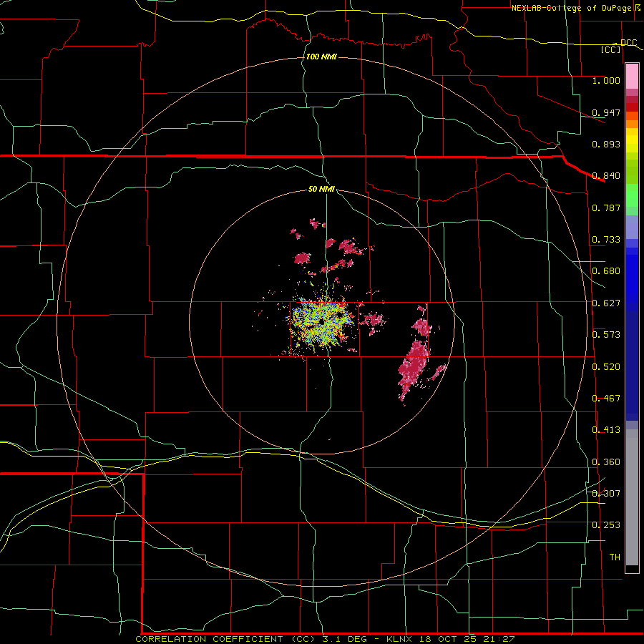Click the 50 NMI range ring label
Viewport: 644px width, 644px height.
321,189
